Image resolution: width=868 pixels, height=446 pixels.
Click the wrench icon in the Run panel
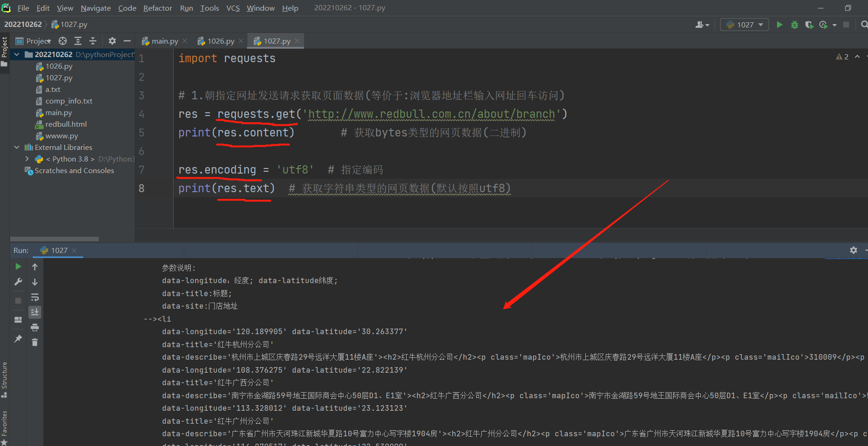coord(18,282)
